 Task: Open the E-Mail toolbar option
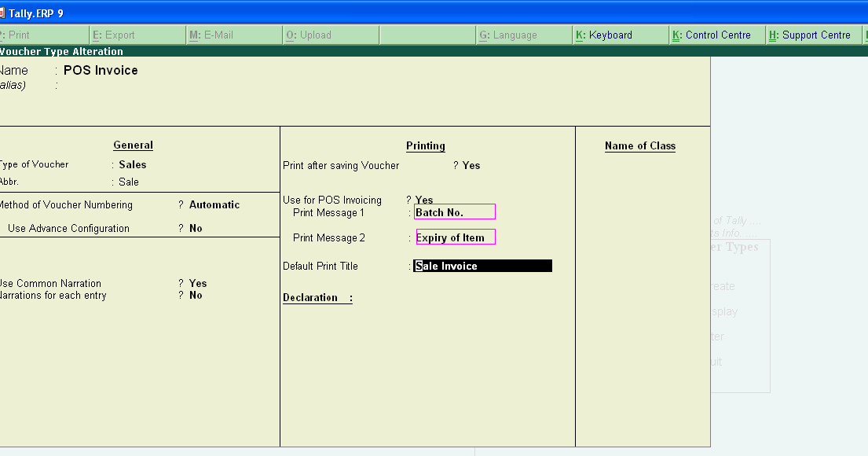pyautogui.click(x=212, y=35)
